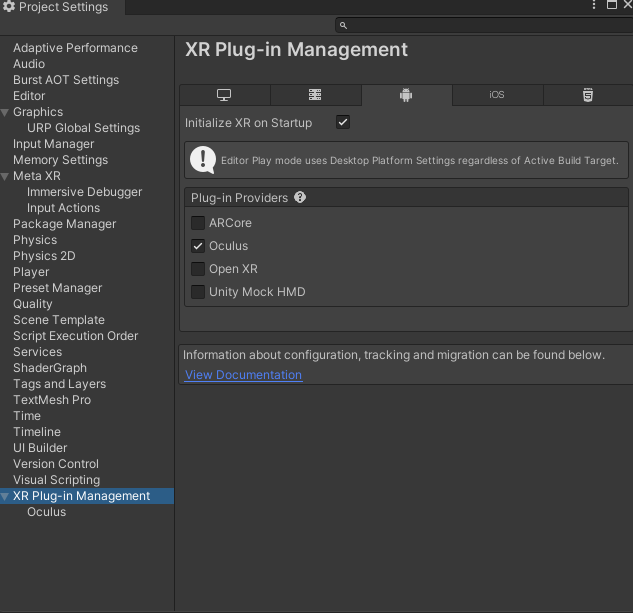
Task: Toggle Initialize XR on Startup checkbox
Action: point(343,122)
